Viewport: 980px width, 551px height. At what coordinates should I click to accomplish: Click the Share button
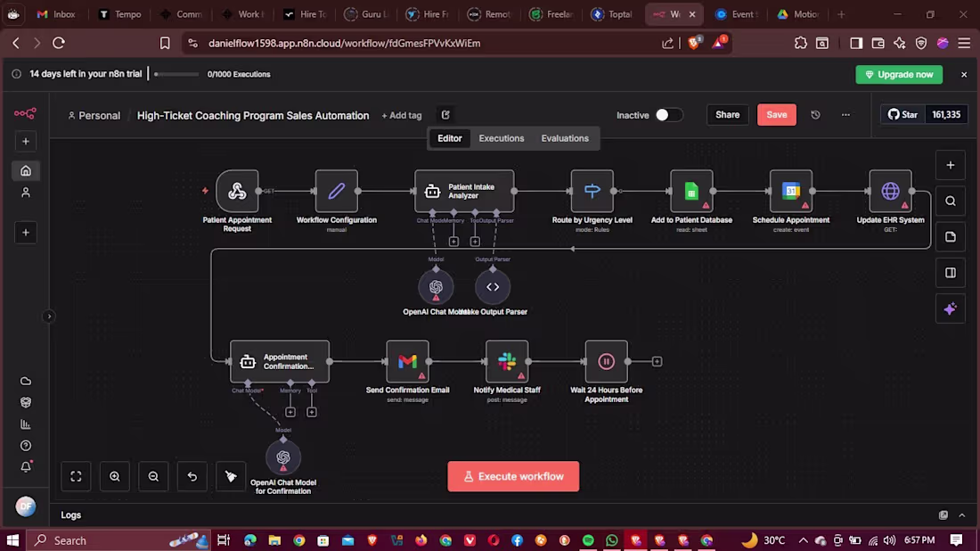(x=727, y=115)
